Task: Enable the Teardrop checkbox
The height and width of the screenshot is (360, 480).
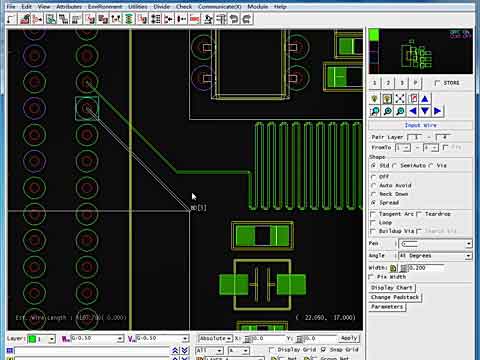Action: 419,214
